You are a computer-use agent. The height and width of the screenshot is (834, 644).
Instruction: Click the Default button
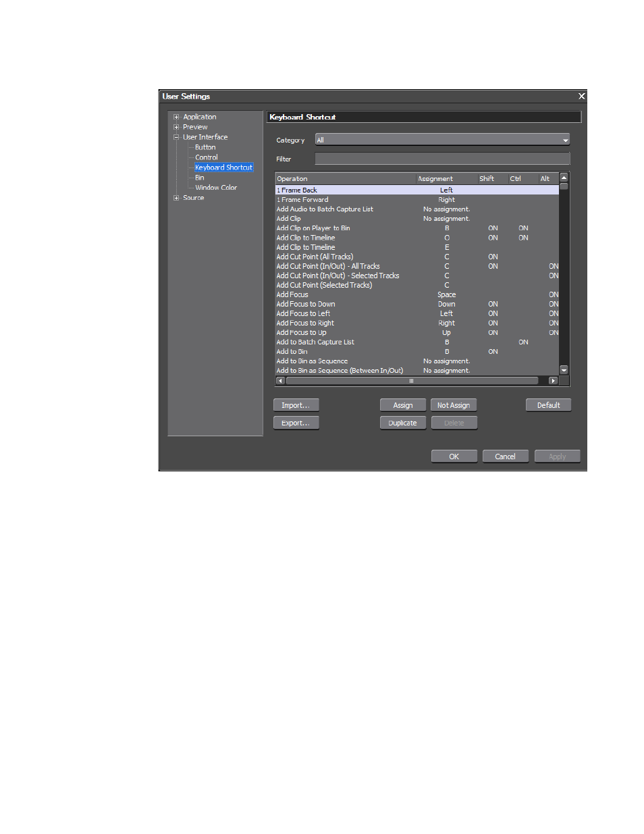(548, 405)
